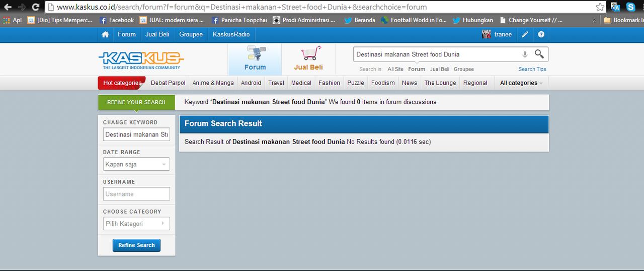Open Debat Parpol category
The width and height of the screenshot is (644, 271).
point(168,83)
